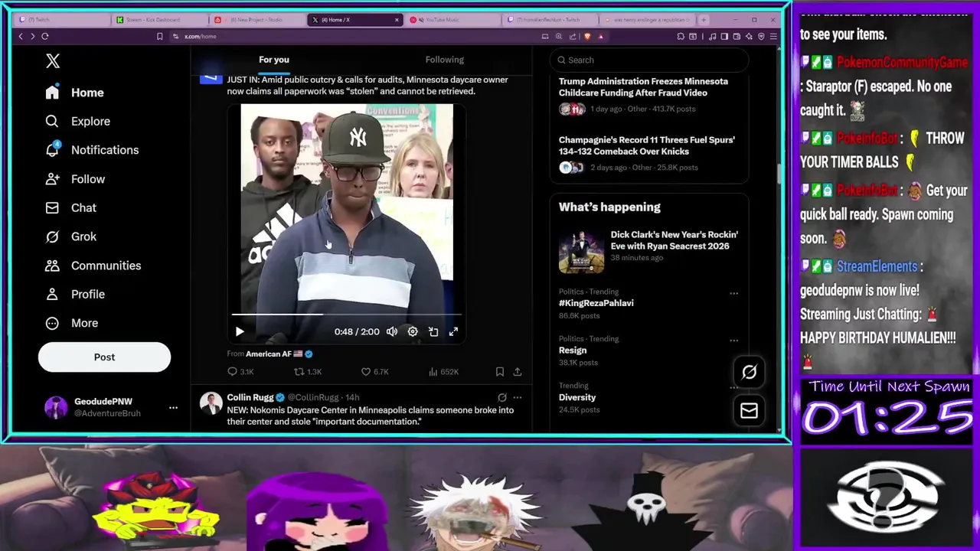Open Profile in sidebar
Image resolution: width=980 pixels, height=551 pixels.
(x=75, y=294)
